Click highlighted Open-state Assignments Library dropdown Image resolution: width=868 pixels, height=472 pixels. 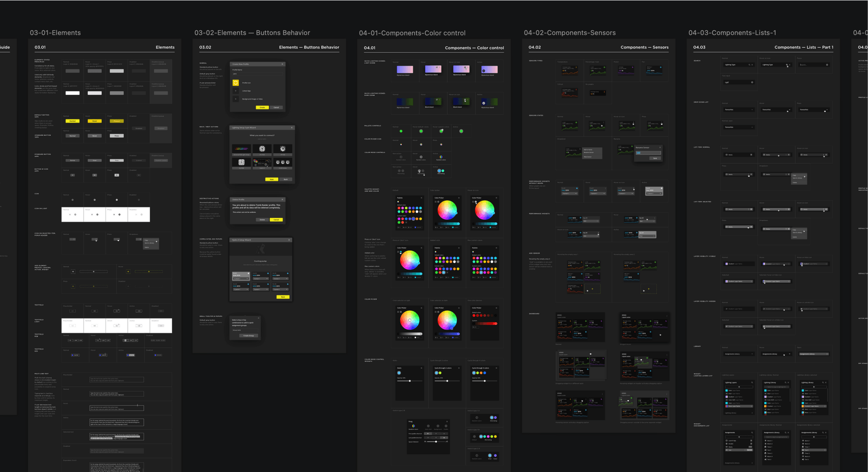click(814, 354)
